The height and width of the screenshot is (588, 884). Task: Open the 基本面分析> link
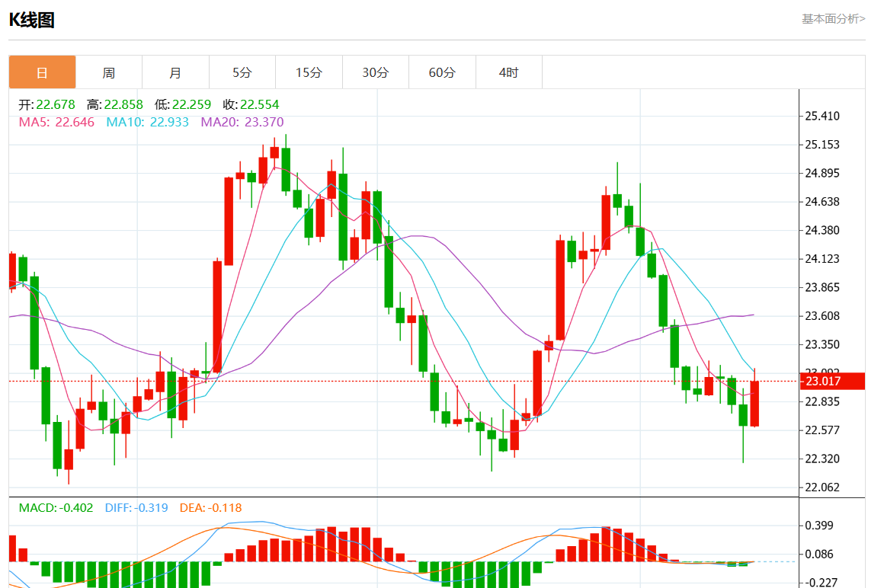tap(833, 19)
